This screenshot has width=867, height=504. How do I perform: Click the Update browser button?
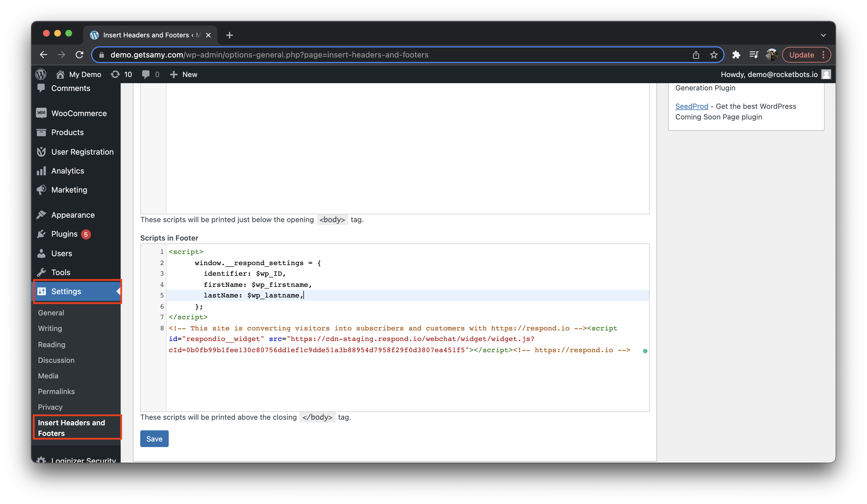802,55
